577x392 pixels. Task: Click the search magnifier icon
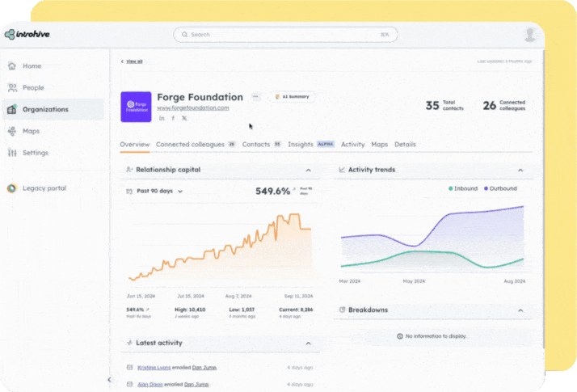184,35
